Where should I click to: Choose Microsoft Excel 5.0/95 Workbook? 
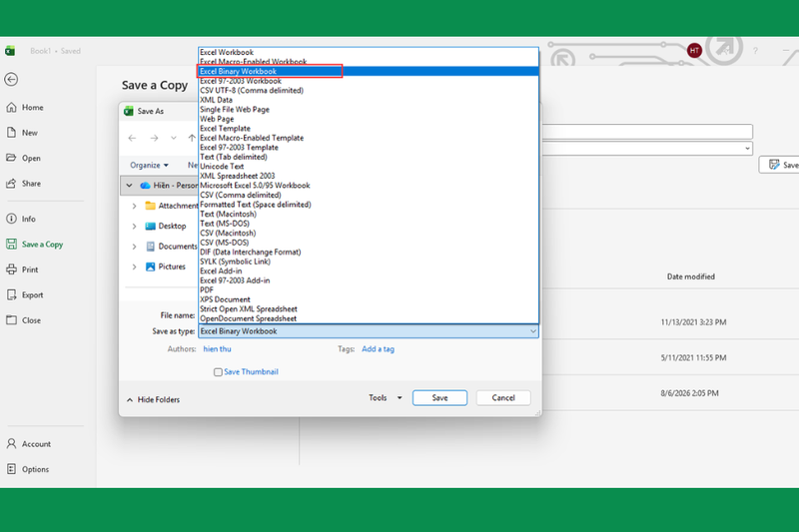tap(369, 186)
